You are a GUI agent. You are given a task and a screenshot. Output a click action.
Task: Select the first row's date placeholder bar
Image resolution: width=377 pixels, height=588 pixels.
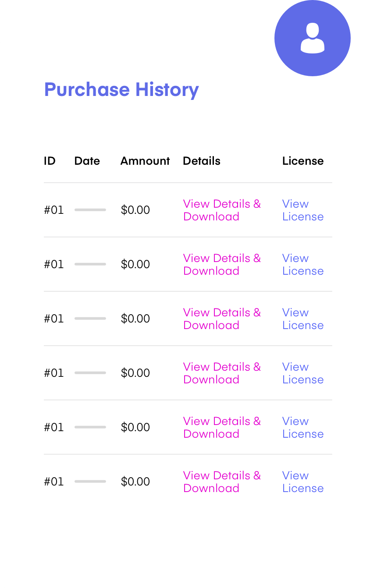click(90, 210)
